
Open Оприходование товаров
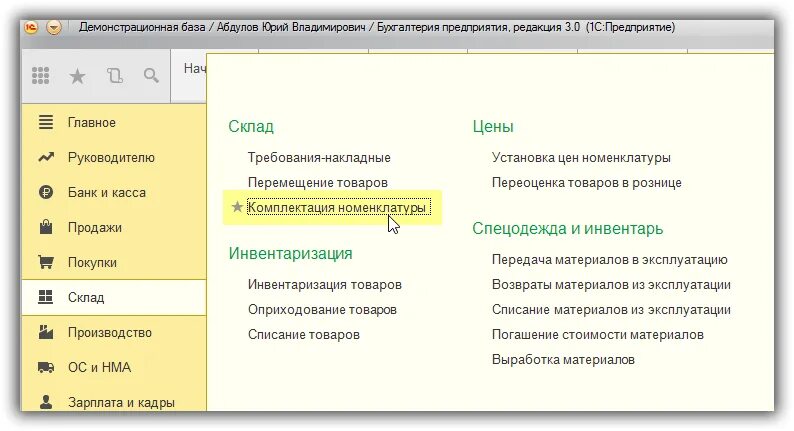pos(322,309)
